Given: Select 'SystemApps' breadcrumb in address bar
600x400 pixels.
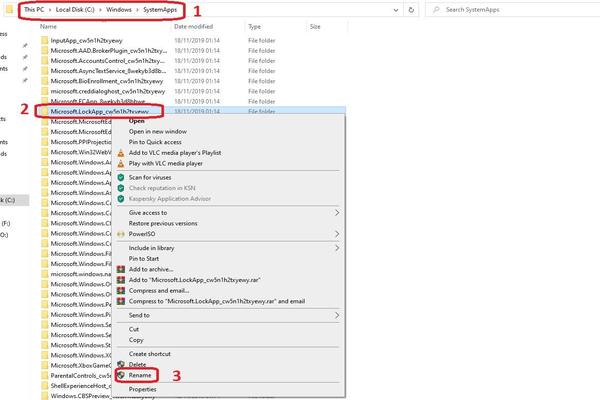Looking at the screenshot, I should (x=160, y=10).
